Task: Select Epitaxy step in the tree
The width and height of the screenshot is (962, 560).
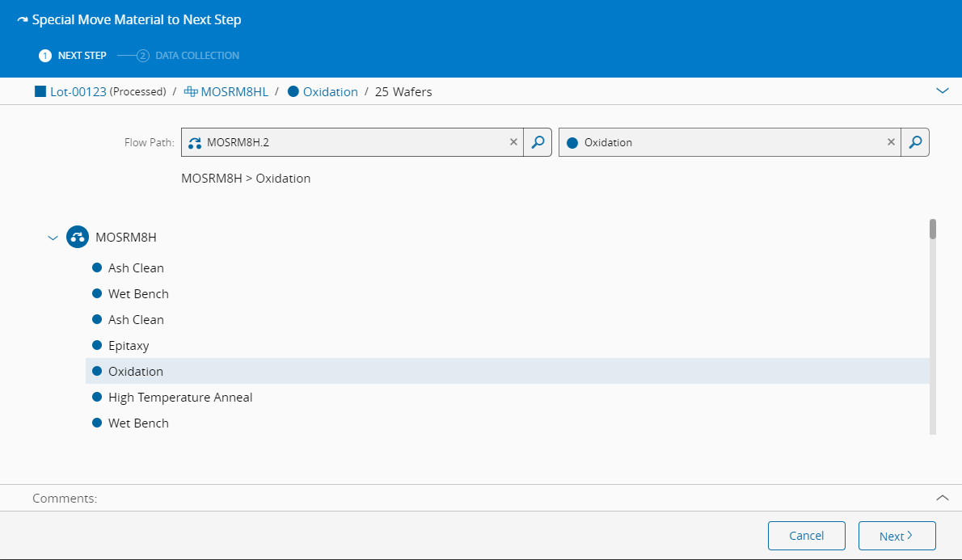Action: pyautogui.click(x=129, y=345)
